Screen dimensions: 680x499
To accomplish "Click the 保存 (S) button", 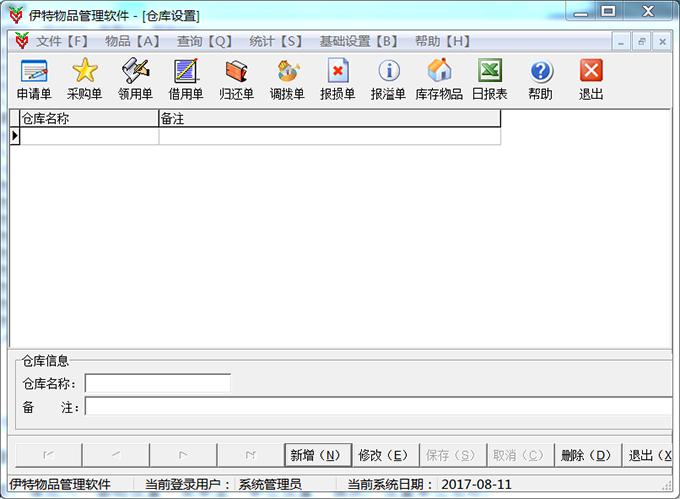I will click(453, 455).
